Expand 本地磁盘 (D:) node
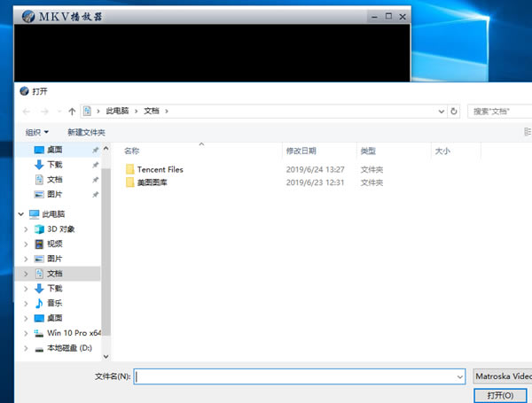The image size is (532, 403). pos(26,348)
